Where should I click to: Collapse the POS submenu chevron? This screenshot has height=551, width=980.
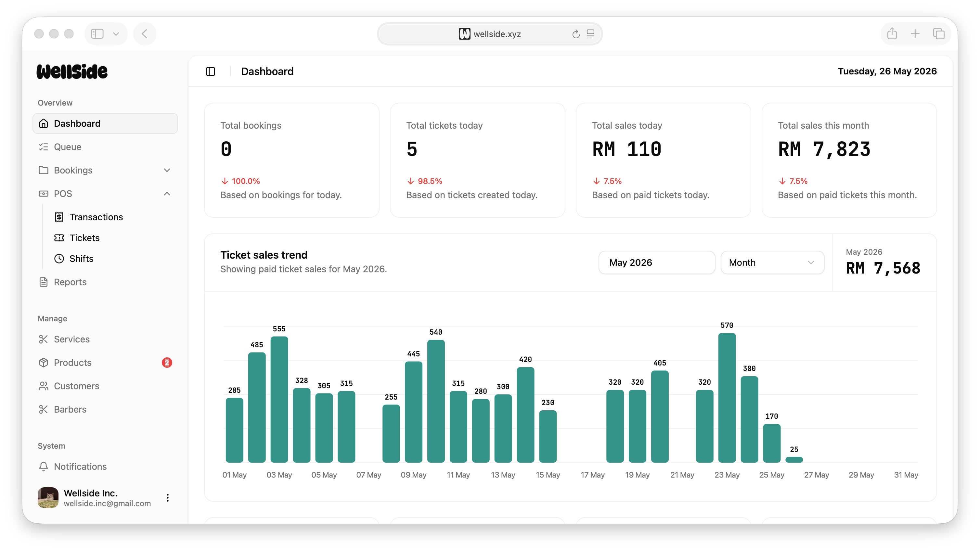click(x=167, y=194)
